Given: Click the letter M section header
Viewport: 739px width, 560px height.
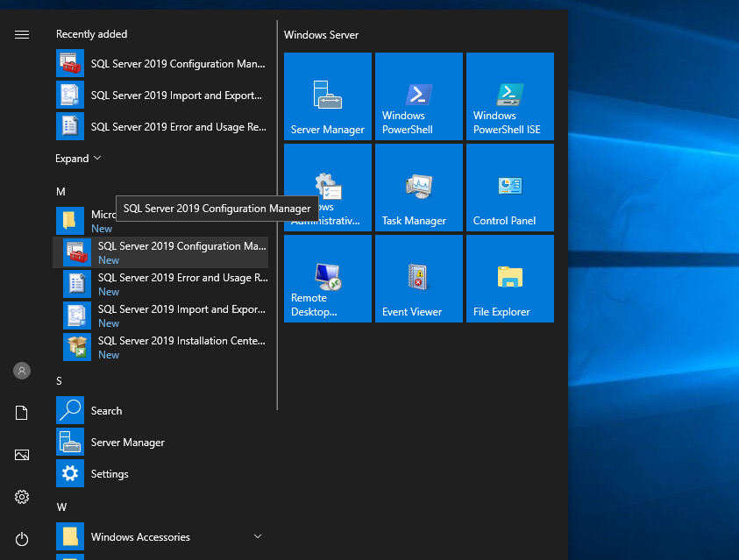Looking at the screenshot, I should pos(60,192).
